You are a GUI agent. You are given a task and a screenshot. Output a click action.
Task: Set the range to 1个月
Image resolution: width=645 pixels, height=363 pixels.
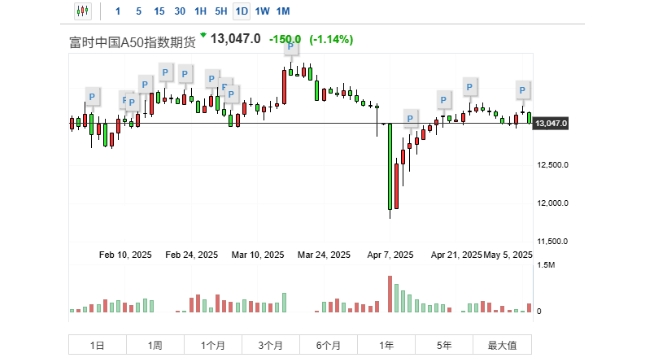point(213,345)
